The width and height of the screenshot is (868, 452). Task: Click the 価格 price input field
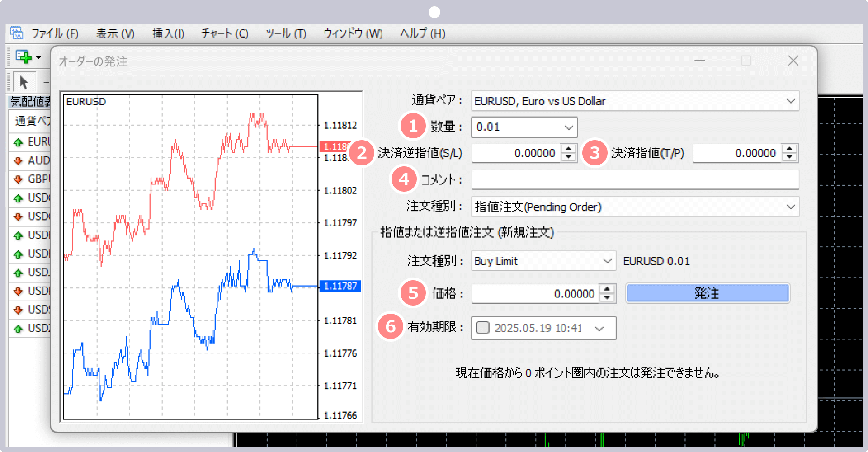(x=535, y=294)
